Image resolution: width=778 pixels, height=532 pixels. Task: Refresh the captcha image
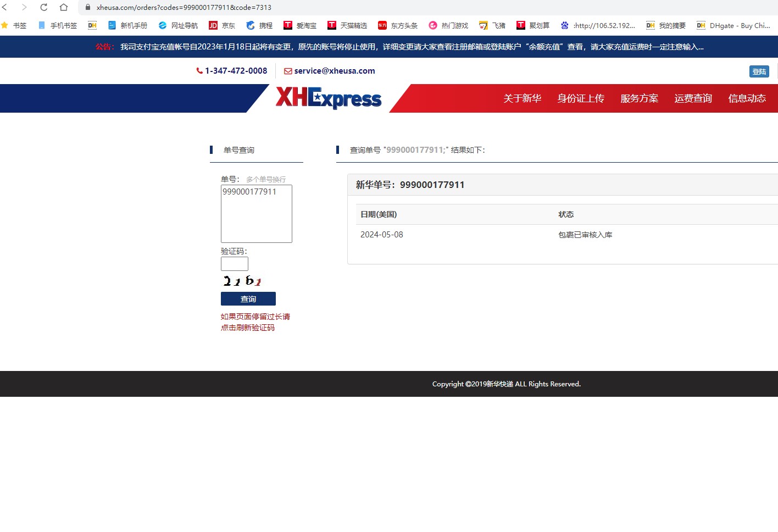[242, 281]
